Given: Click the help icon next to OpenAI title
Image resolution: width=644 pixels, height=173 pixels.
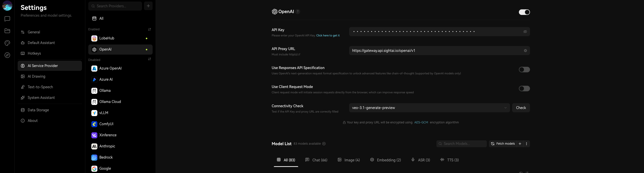Looking at the screenshot, I should (x=298, y=12).
